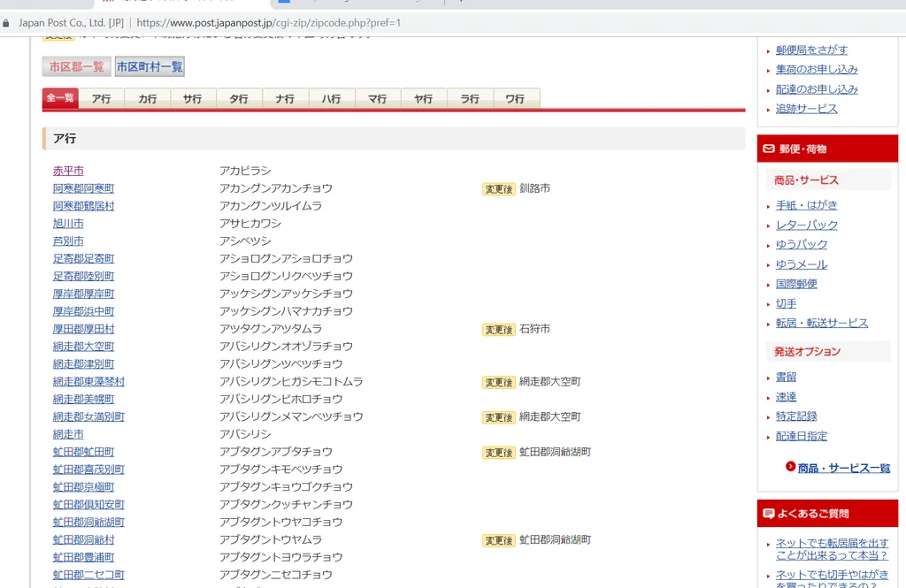Click the 追跡サービス sidebar link
The height and width of the screenshot is (588, 906).
[x=807, y=109]
